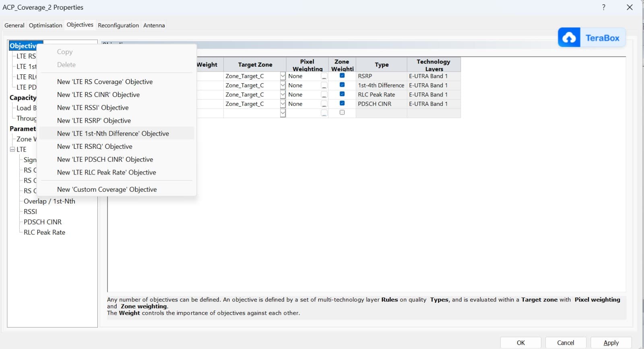Check Zone Weighting in the empty row
Screen dimensions: 644x349
tap(342, 113)
